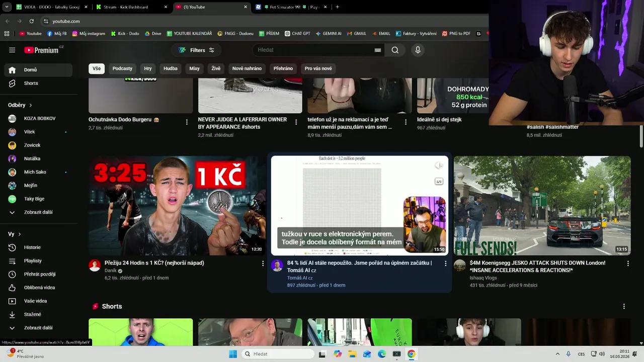Open the Windows Start menu
The width and height of the screenshot is (644, 362).
point(233,354)
